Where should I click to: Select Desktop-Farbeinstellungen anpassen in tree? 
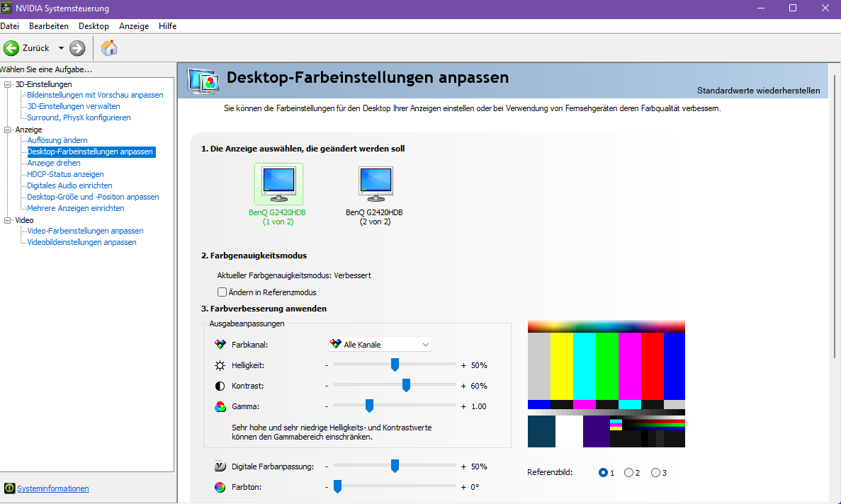[91, 151]
